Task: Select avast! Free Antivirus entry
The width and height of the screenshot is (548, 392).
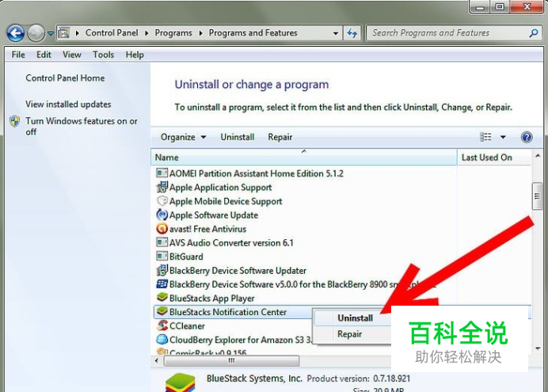Action: tap(208, 229)
